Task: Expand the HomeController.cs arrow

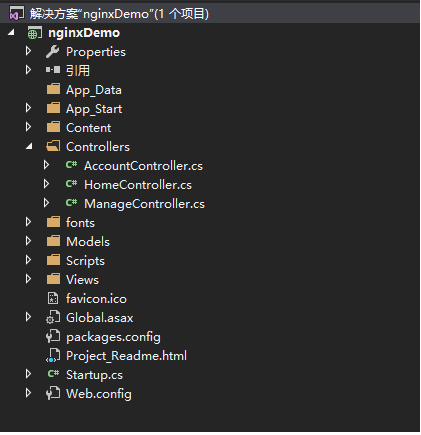Action: pos(47,184)
